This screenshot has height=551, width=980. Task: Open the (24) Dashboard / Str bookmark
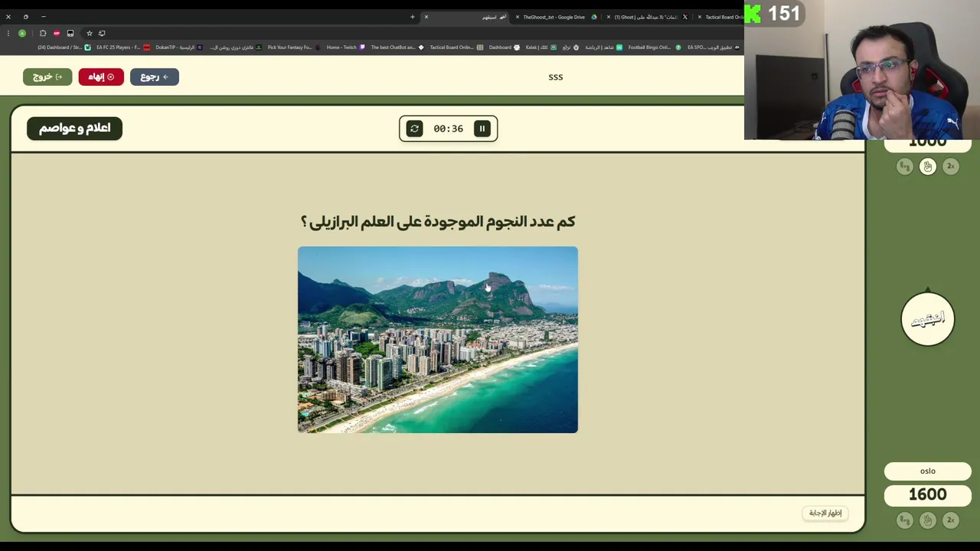coord(64,47)
